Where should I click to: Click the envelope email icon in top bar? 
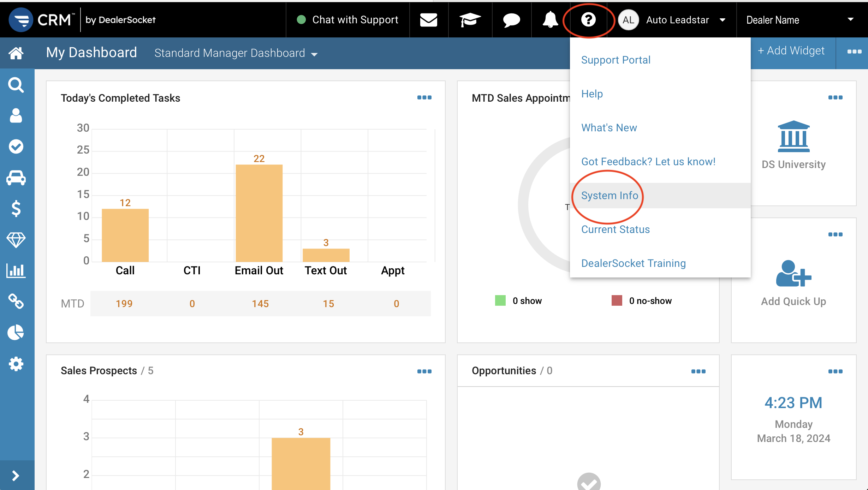[428, 20]
